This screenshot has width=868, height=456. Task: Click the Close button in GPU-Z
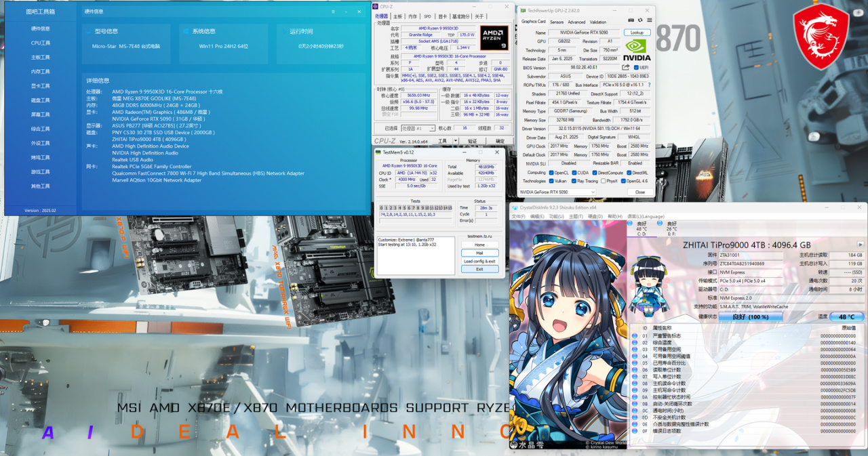640,192
